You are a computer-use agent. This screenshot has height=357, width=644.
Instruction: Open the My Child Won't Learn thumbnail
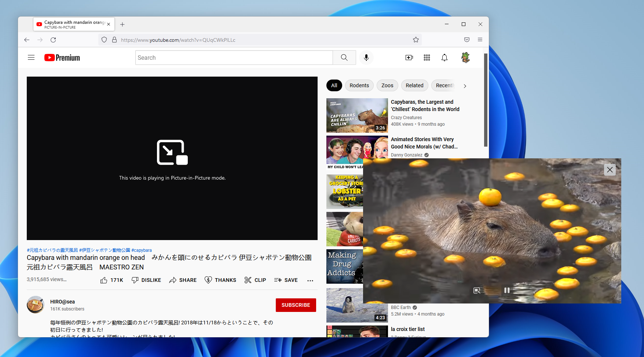[x=345, y=152]
